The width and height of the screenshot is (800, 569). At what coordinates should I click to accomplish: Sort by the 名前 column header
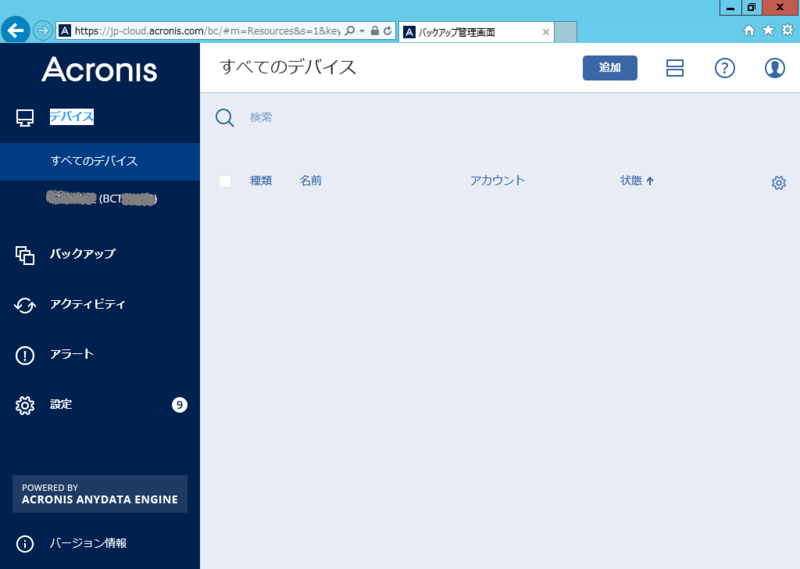point(310,181)
